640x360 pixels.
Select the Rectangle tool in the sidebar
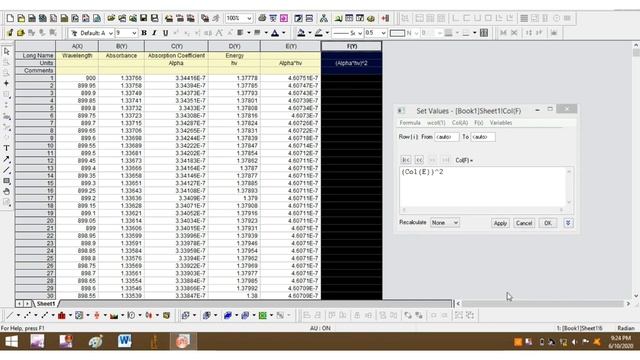pos(7,181)
